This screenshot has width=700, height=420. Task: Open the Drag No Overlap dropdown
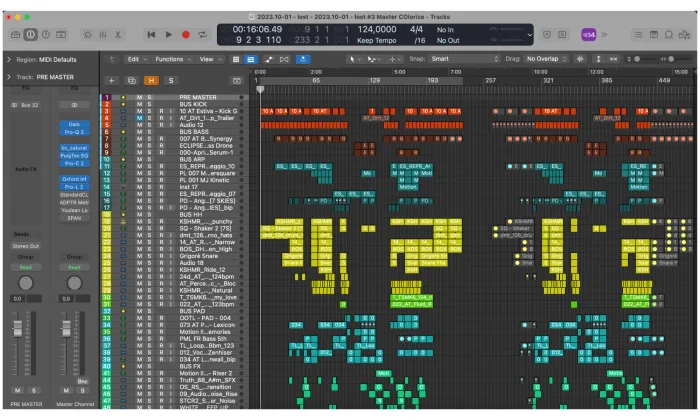tap(553, 60)
